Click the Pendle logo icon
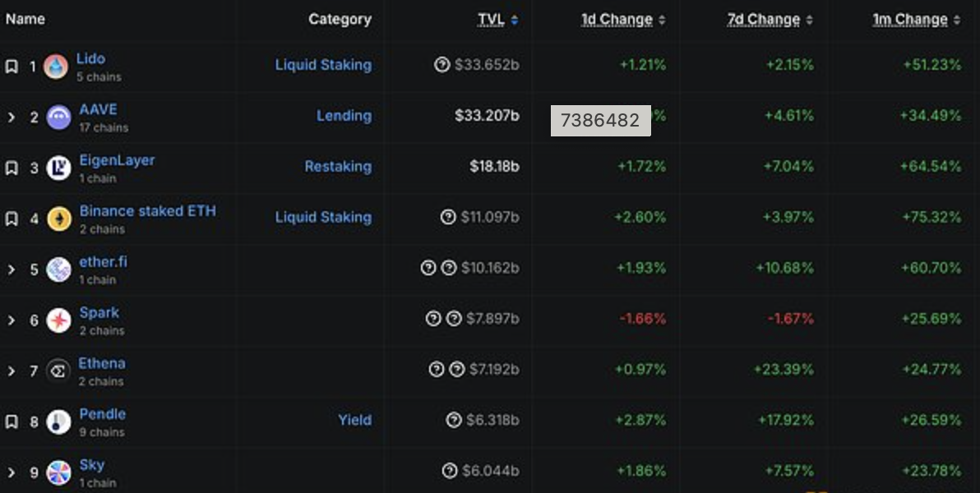 (x=58, y=422)
